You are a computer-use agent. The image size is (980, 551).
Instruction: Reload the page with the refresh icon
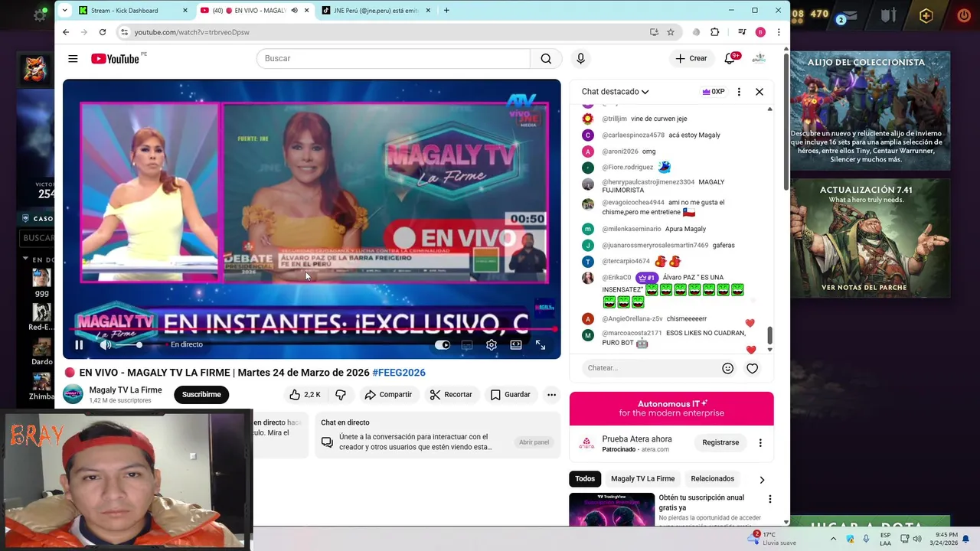pos(103,32)
